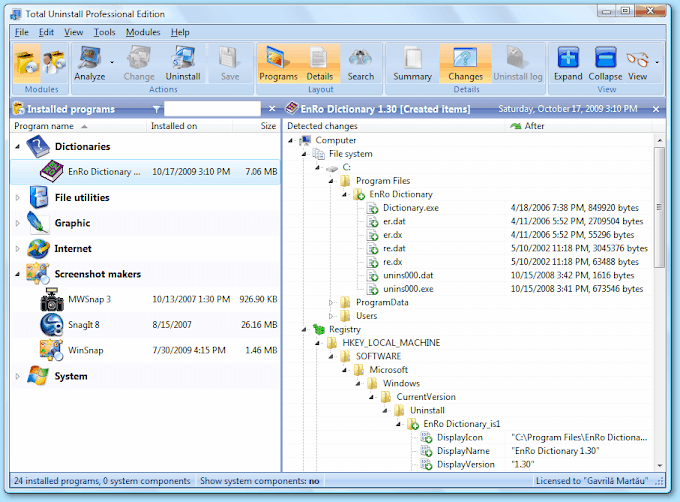Collapse the Dictionaries group
The image size is (680, 502).
(x=17, y=147)
